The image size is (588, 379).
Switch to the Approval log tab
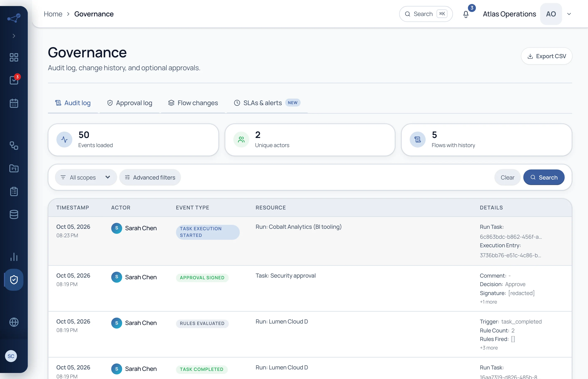click(x=130, y=103)
